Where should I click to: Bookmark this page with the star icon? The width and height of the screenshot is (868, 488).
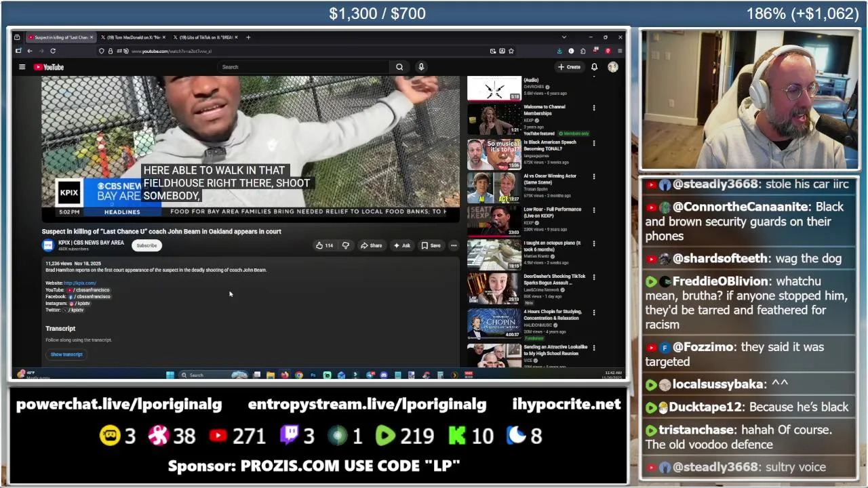[x=511, y=51]
